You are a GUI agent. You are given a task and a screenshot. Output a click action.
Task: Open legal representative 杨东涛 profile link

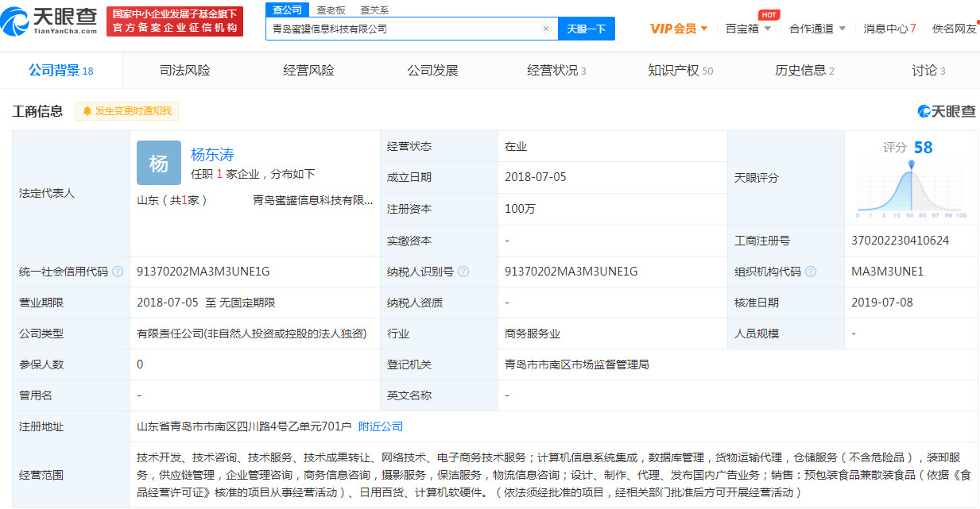pos(212,154)
